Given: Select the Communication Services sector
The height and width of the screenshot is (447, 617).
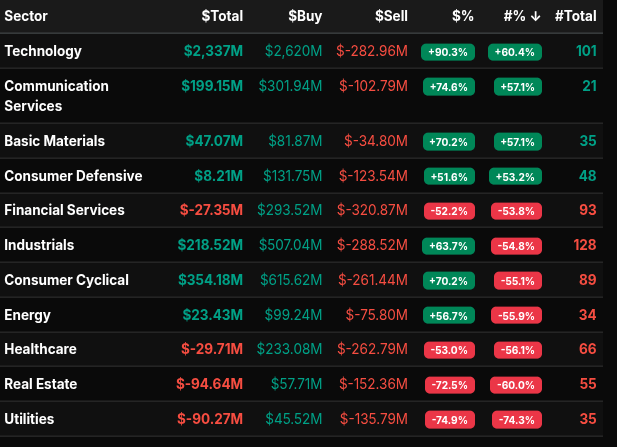Looking at the screenshot, I should pos(54,96).
